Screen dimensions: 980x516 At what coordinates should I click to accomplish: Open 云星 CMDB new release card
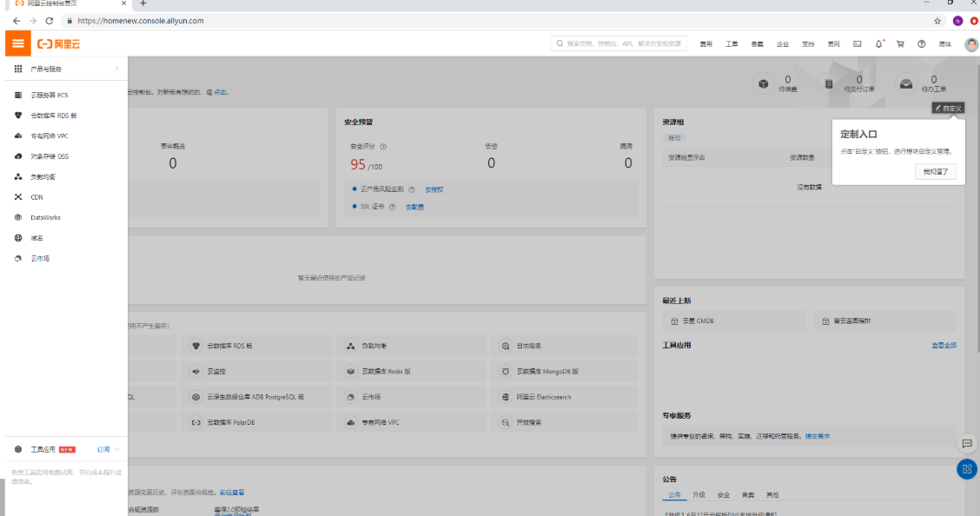[734, 321]
